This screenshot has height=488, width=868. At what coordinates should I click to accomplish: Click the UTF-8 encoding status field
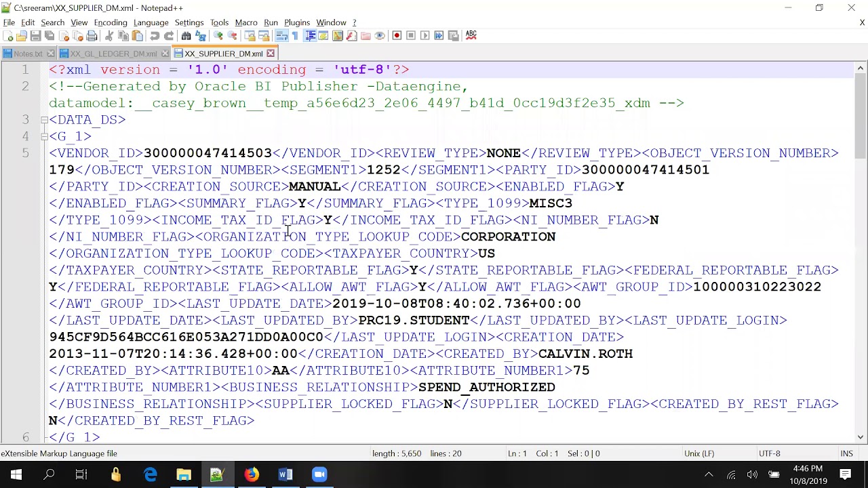tap(770, 453)
